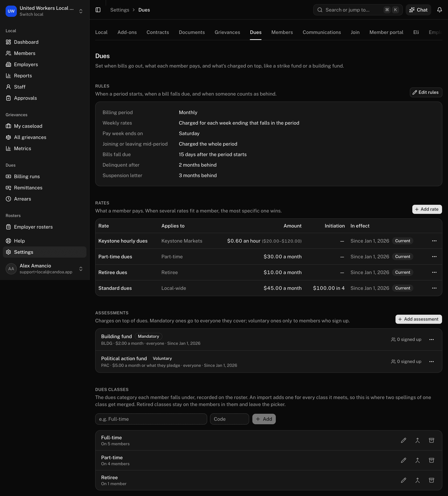Switch to the Join tab
The width and height of the screenshot is (448, 496).
355,32
